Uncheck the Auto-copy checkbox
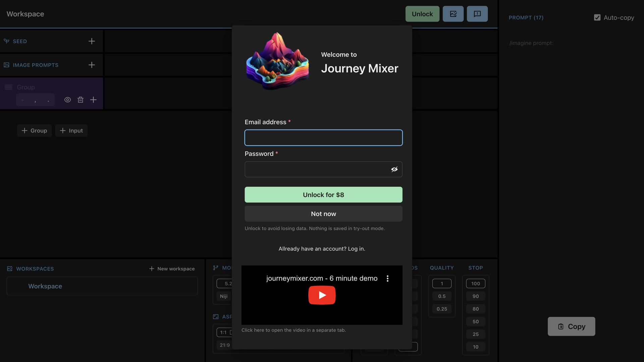Viewport: 644px width, 362px height. 597,17
